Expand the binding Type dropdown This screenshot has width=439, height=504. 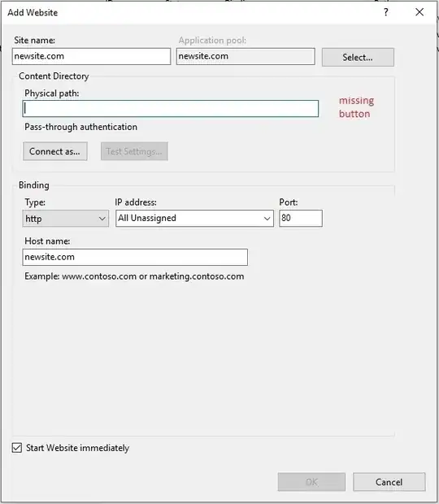pos(66,218)
